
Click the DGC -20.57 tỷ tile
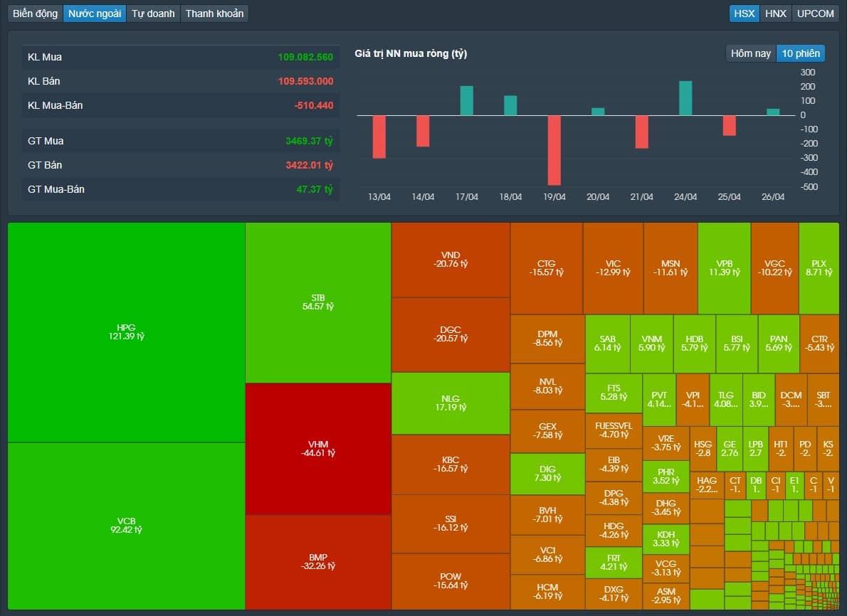point(451,335)
